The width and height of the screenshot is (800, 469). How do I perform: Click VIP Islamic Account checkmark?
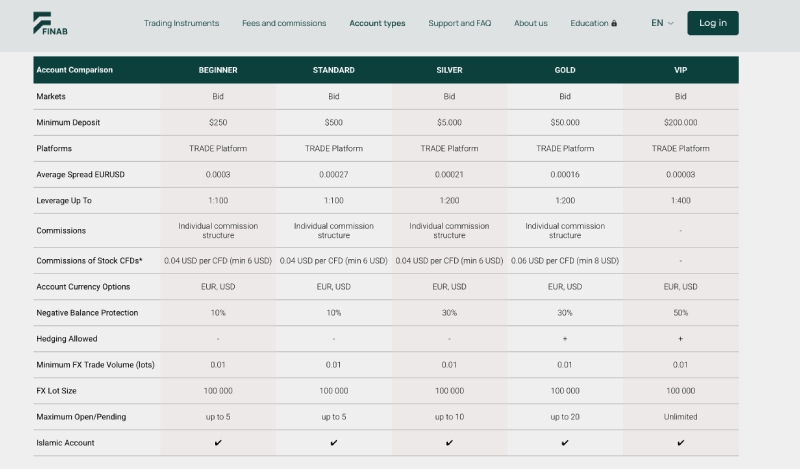coord(681,443)
